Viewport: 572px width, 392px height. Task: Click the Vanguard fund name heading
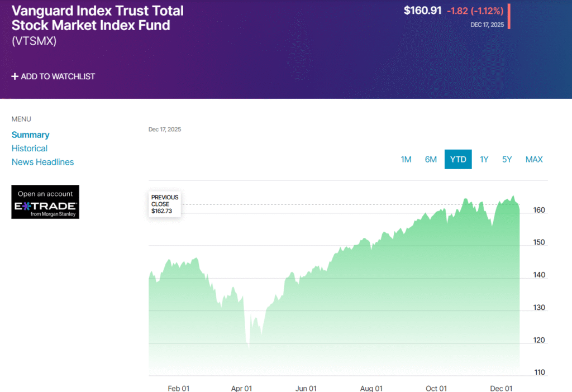point(98,18)
